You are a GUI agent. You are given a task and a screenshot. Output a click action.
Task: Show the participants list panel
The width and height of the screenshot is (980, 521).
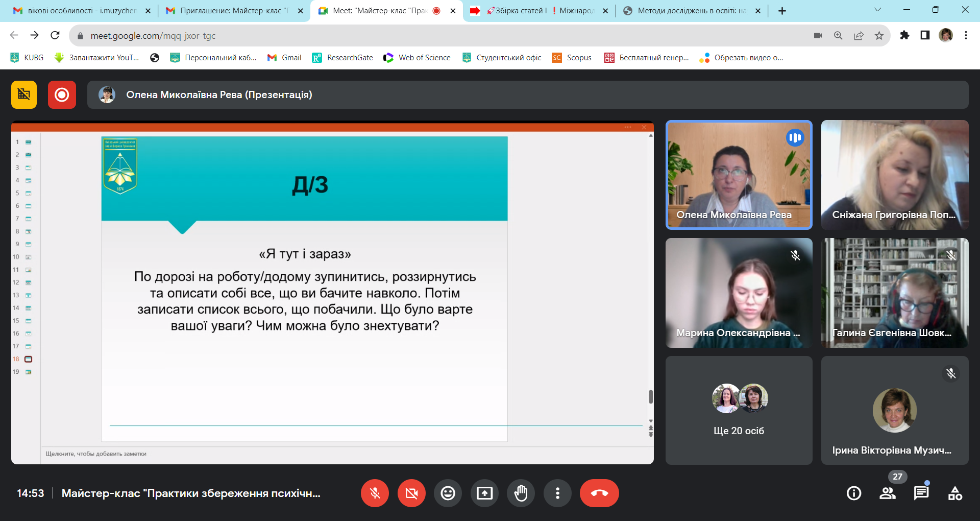pos(888,493)
